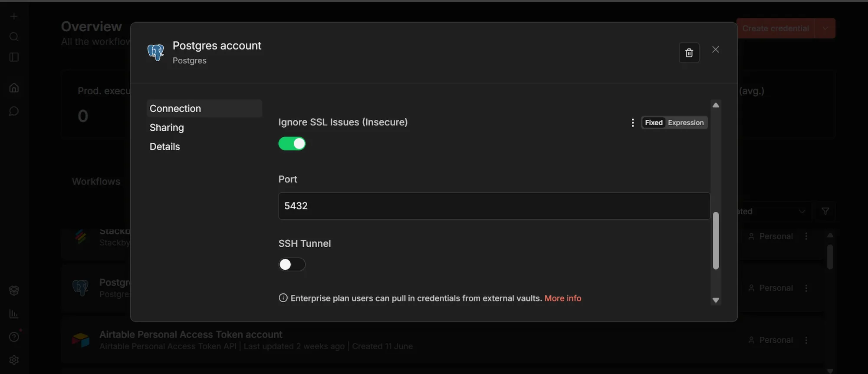Open Airtable Personal Access Token account credential

191,334
